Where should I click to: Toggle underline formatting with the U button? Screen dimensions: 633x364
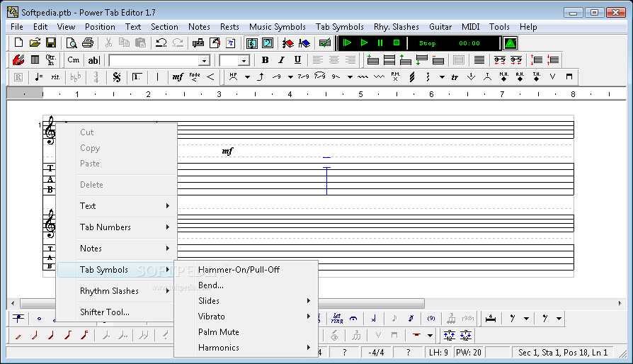[x=297, y=60]
